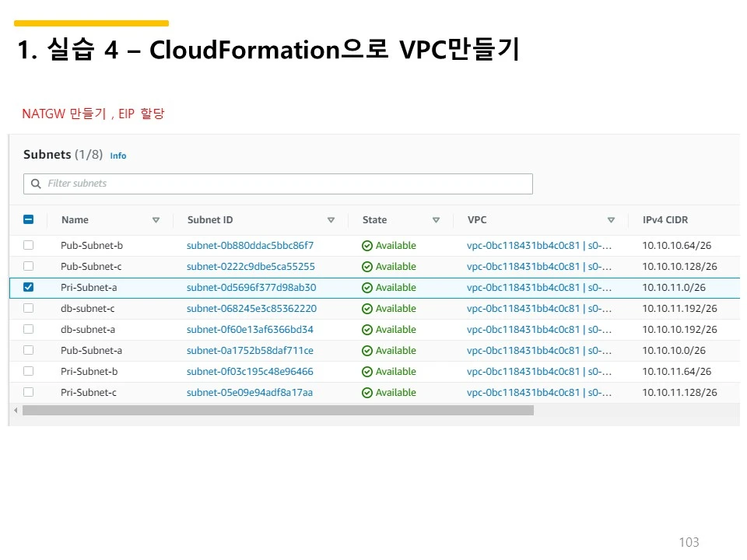Click the CIDR value 10.10.10.64/26
747x560 pixels.
[676, 246]
